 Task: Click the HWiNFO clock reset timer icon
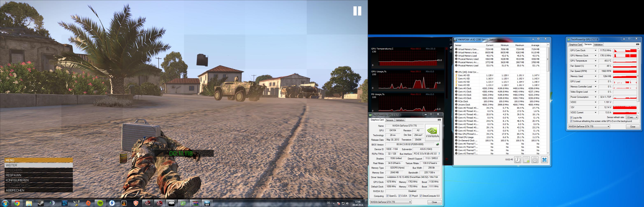[518, 159]
